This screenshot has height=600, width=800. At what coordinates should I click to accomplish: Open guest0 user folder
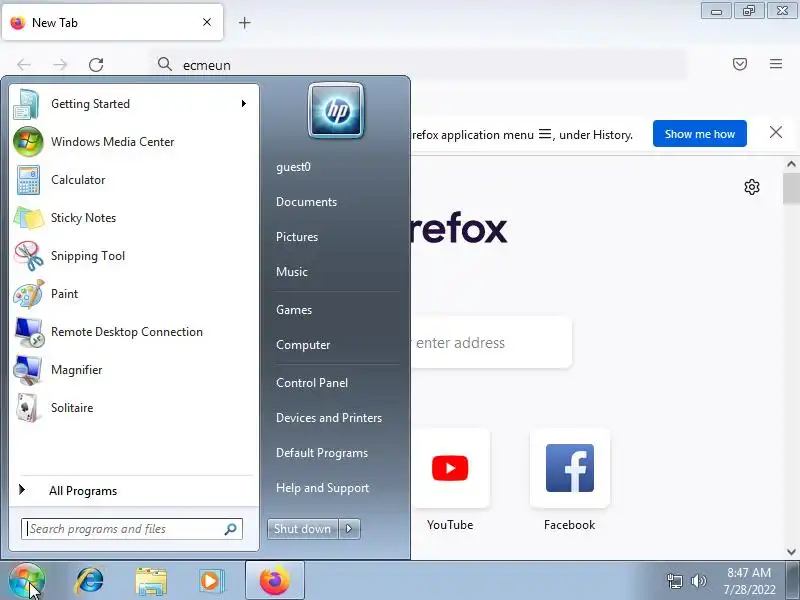point(293,167)
